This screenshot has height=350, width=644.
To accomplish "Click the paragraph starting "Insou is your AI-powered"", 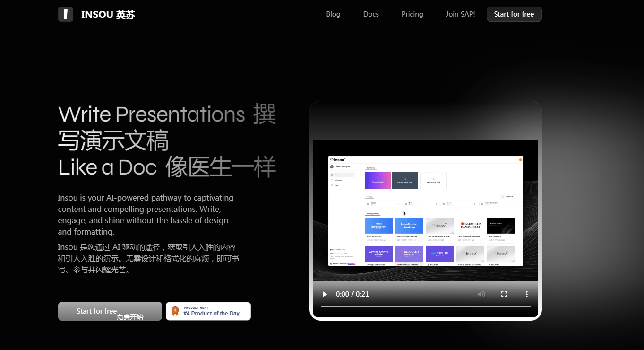I will pos(146,215).
